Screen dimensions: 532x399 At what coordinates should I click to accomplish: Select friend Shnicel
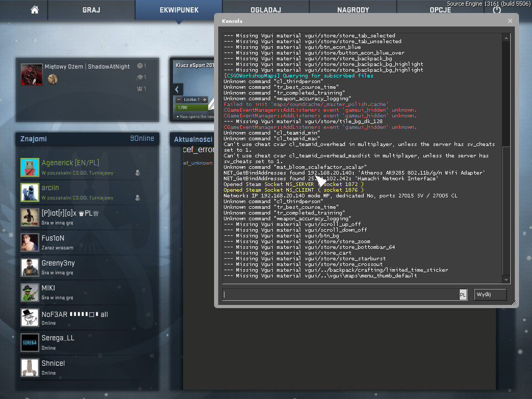(x=82, y=368)
